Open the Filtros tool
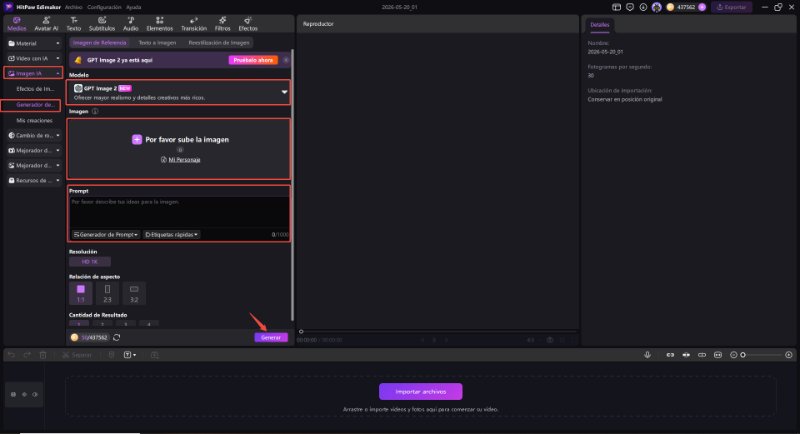The width and height of the screenshot is (800, 434). click(222, 23)
